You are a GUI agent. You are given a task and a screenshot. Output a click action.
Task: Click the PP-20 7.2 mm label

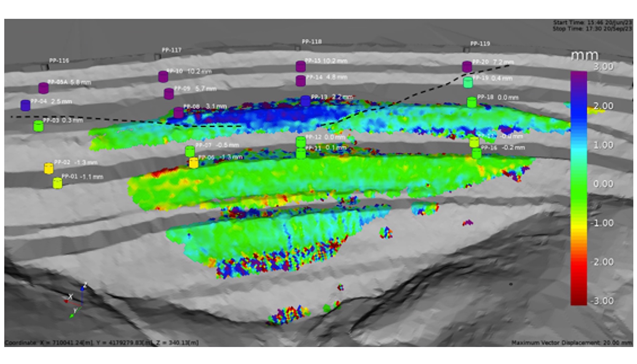493,62
